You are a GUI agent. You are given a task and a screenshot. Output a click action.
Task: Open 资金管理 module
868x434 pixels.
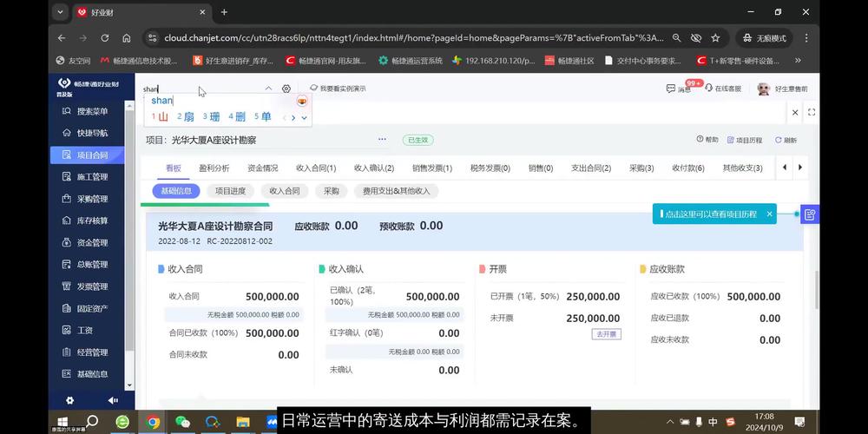click(86, 242)
